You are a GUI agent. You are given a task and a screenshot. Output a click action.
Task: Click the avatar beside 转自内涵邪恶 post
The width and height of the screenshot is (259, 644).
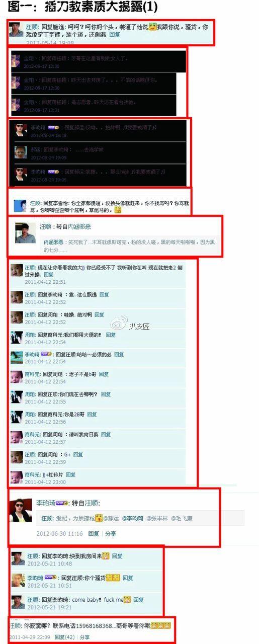[25, 233]
